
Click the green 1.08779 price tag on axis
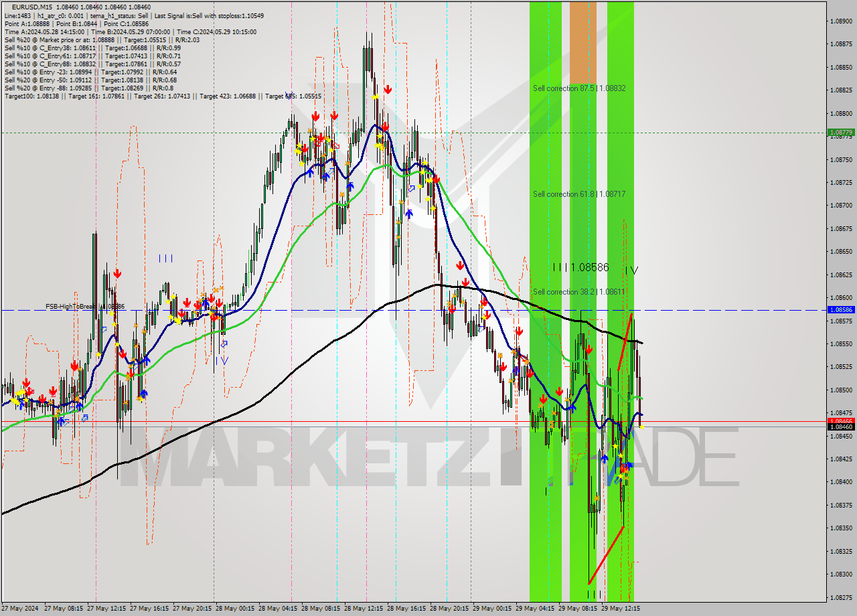(840, 133)
